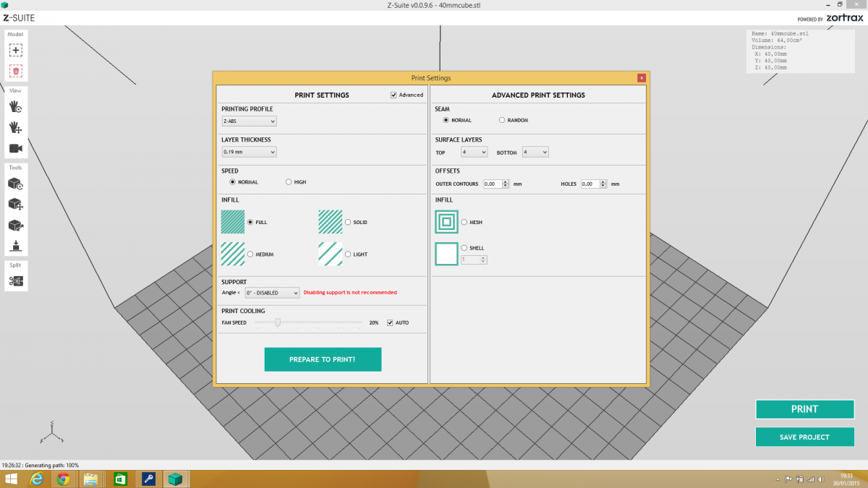Uncheck the Advanced checkbox

393,95
